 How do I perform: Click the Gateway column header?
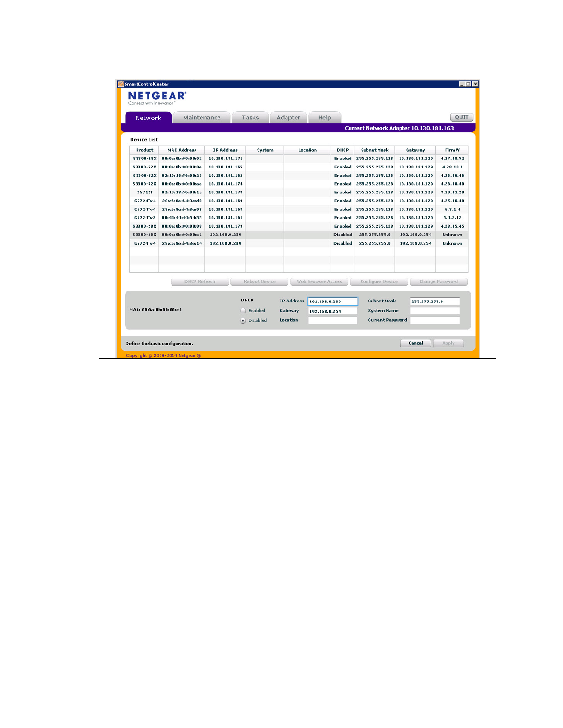(x=415, y=150)
